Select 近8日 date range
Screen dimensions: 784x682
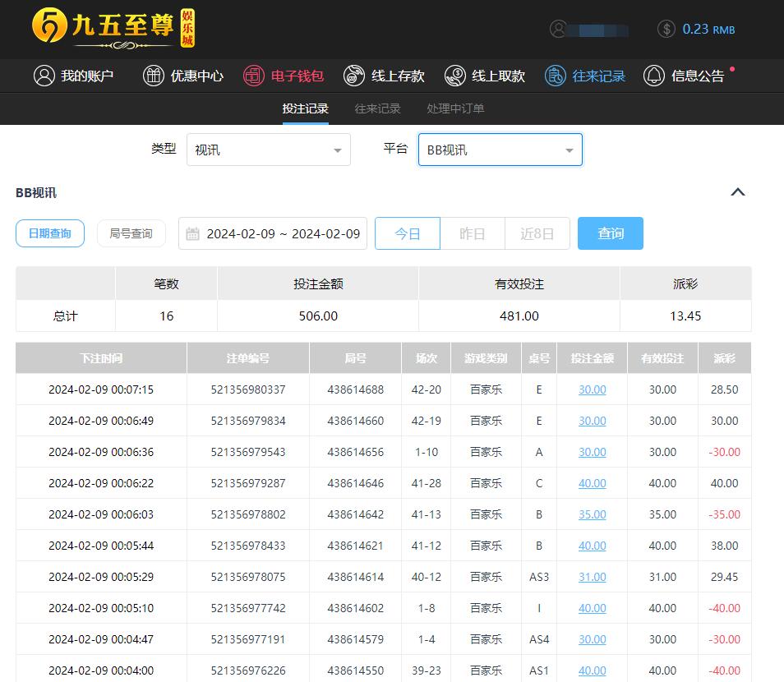[x=537, y=233]
